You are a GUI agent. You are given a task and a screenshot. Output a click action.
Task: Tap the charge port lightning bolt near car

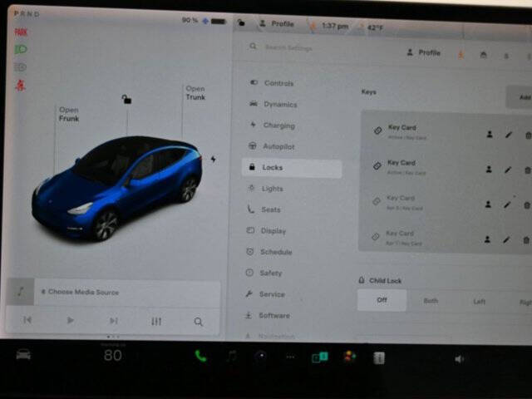click(x=213, y=159)
